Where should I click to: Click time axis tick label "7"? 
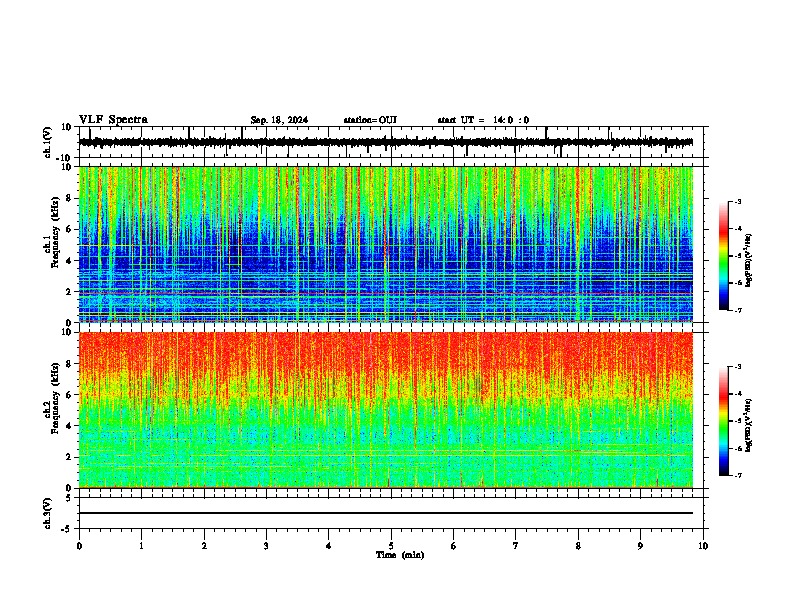(x=516, y=546)
